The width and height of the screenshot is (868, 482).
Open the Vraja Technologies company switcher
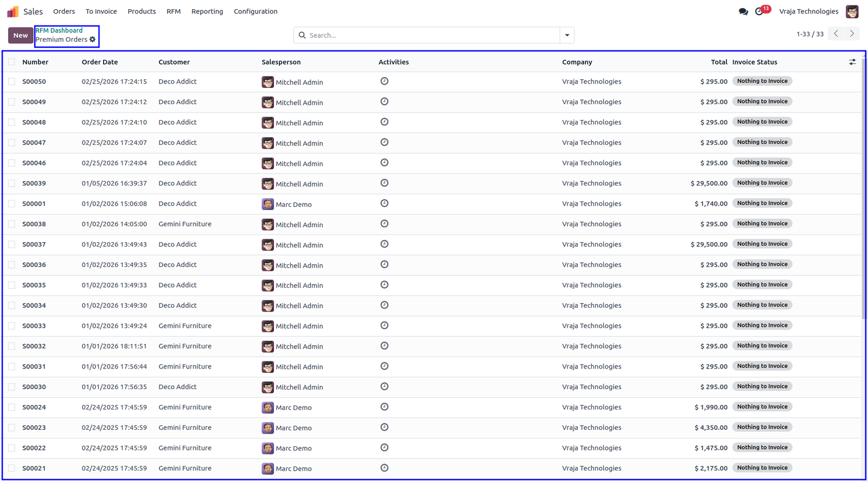tap(808, 11)
